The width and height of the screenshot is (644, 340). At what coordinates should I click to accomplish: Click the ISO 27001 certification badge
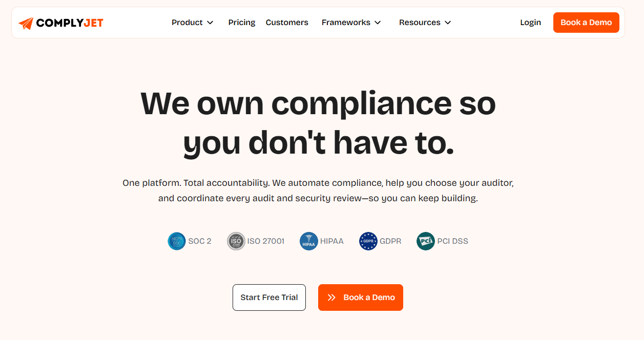click(x=236, y=241)
